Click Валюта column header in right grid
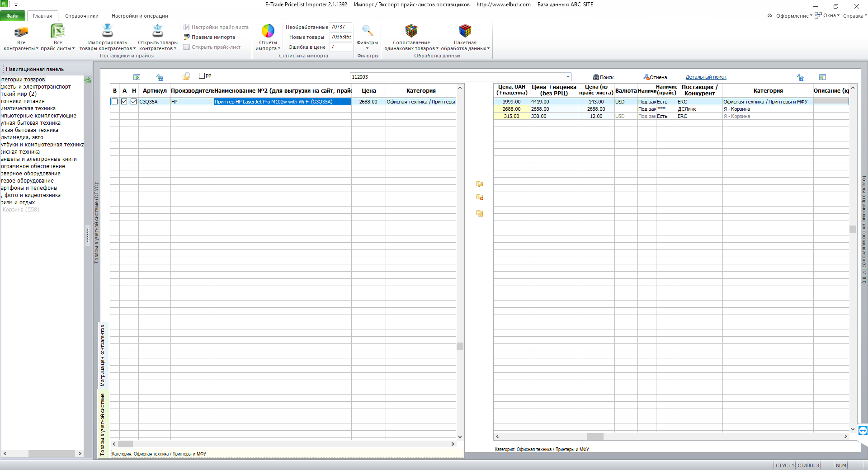Viewport: 868px width, 470px height. pos(626,90)
